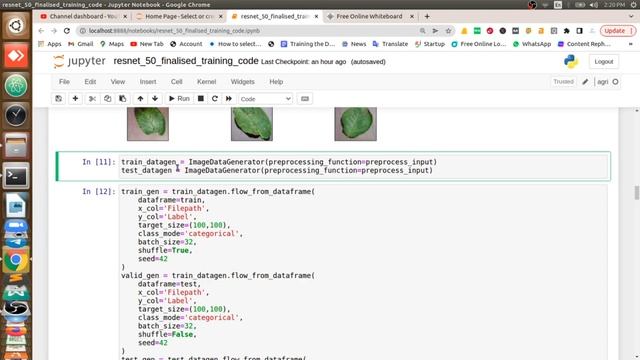The width and height of the screenshot is (640, 360).
Task: Click the page vertical scrollbar handle
Action: (x=636, y=193)
